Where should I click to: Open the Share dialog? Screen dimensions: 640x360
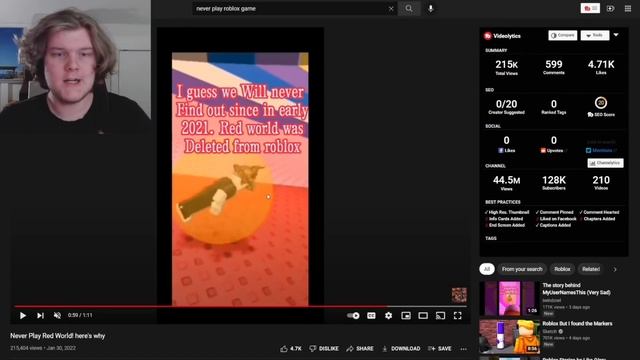(x=360, y=349)
